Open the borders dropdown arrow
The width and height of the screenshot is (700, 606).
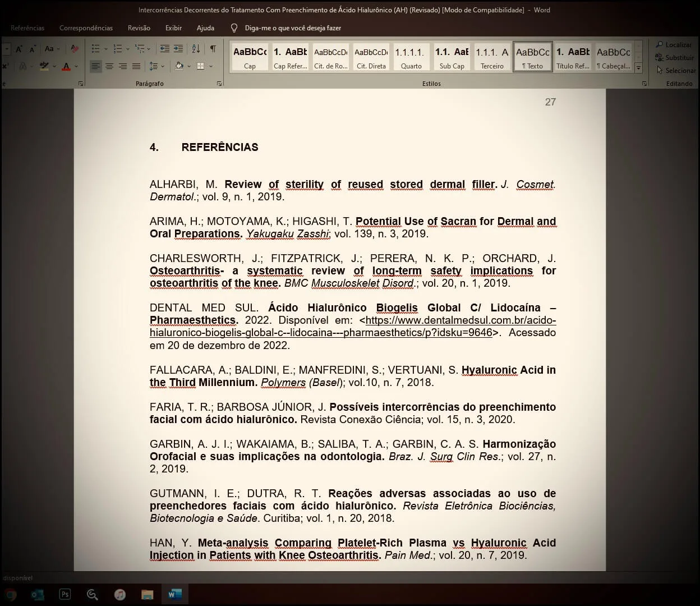coord(211,66)
